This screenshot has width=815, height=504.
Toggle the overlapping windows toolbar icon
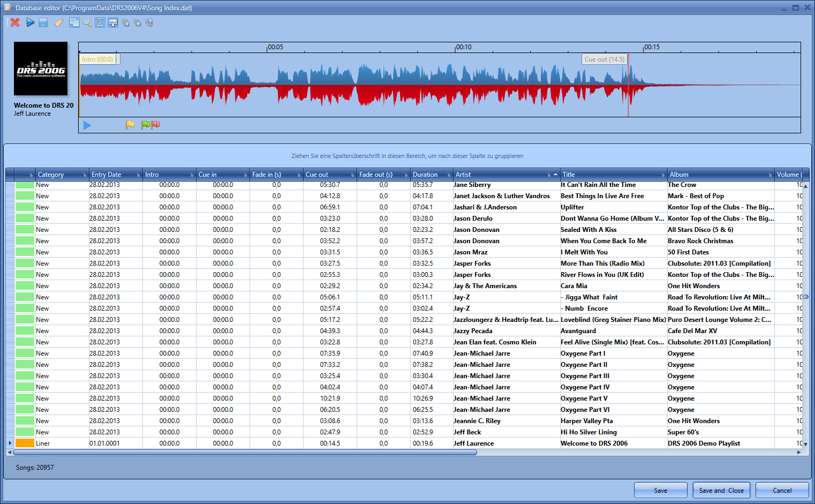tap(74, 22)
